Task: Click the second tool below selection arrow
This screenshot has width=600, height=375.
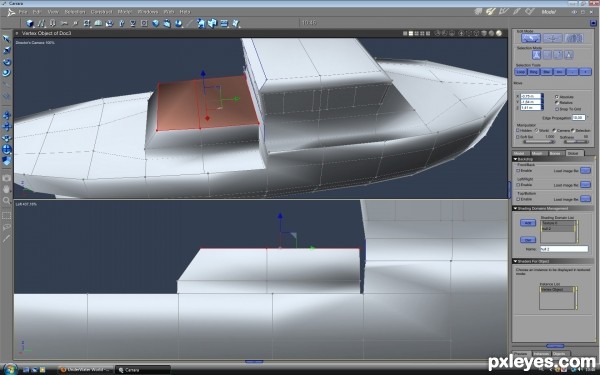Action: coord(7,50)
